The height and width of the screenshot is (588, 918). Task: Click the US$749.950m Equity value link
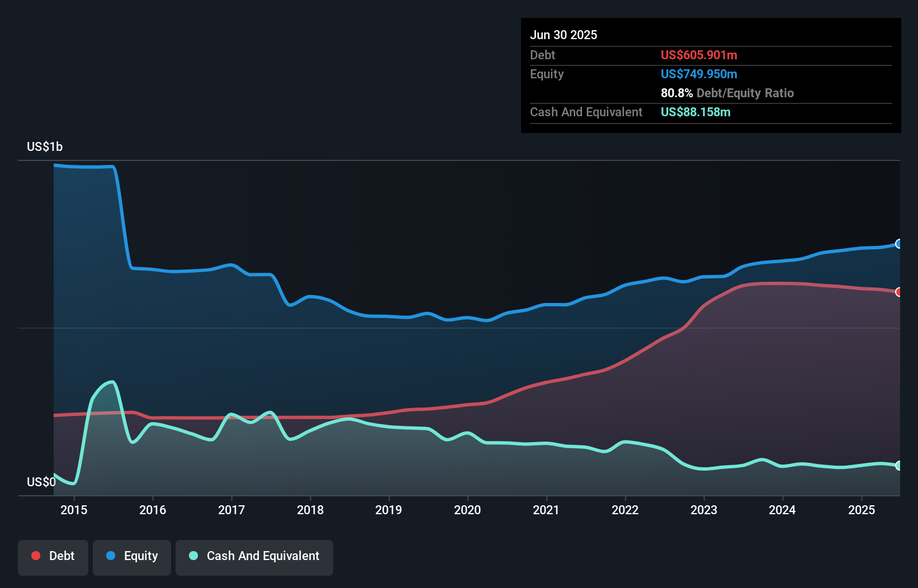tap(699, 74)
